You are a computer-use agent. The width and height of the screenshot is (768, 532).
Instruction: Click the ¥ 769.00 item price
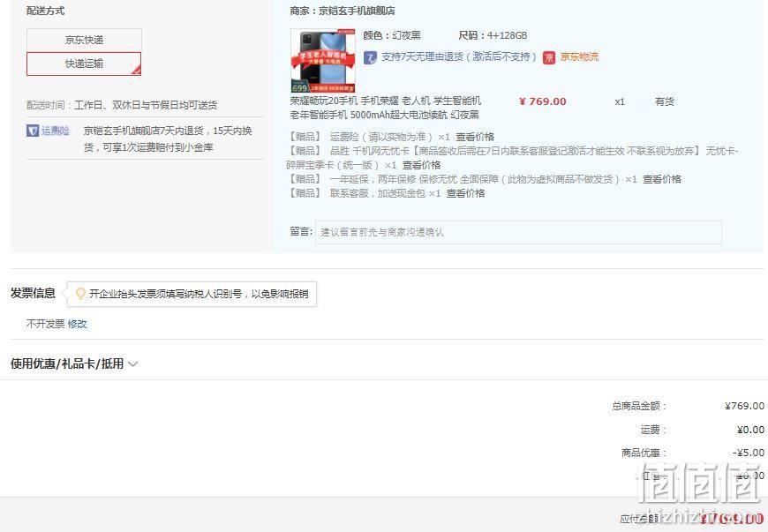pos(542,101)
